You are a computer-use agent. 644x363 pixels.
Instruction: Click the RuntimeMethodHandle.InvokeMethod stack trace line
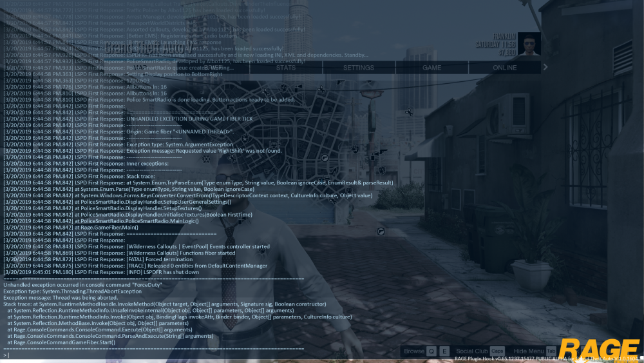click(165, 304)
